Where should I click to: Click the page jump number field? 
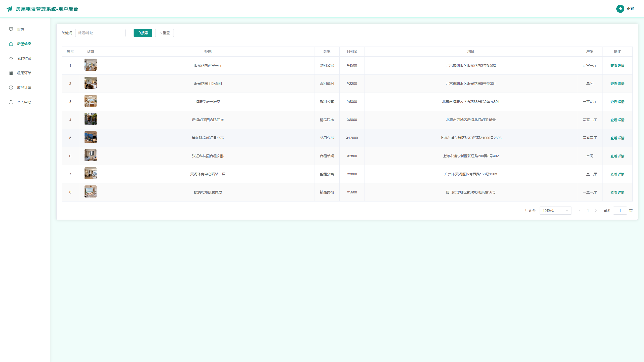[620, 211]
